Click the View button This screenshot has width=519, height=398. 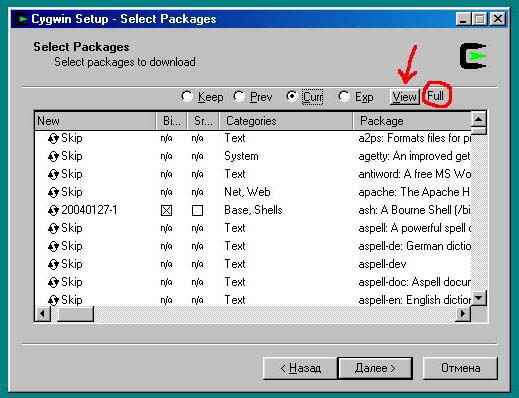click(405, 97)
